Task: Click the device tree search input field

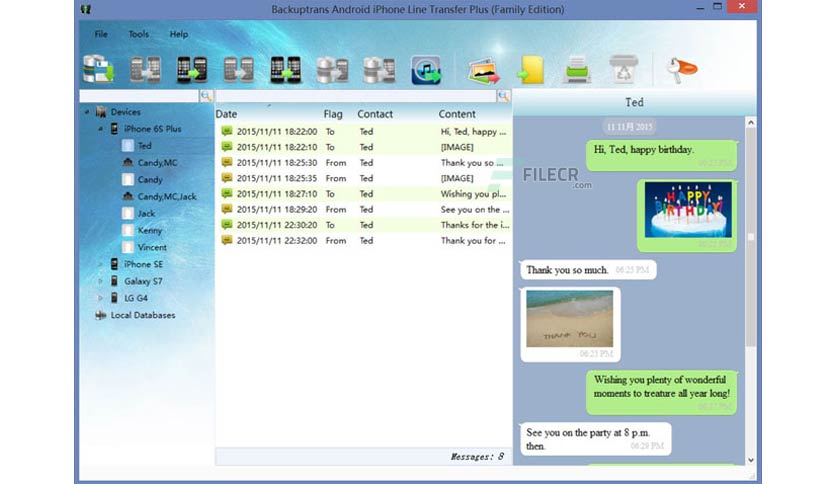Action: pyautogui.click(x=139, y=96)
